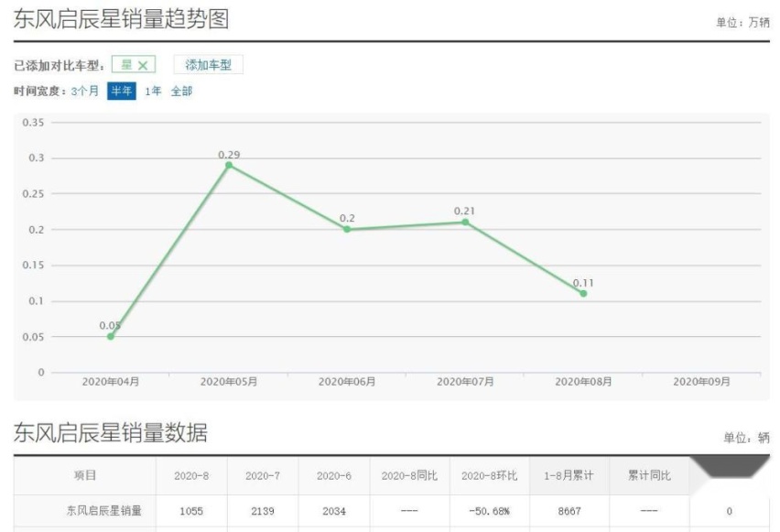Click the 东风启辰星销量趋势图 heading
780x532 pixels.
click(121, 19)
